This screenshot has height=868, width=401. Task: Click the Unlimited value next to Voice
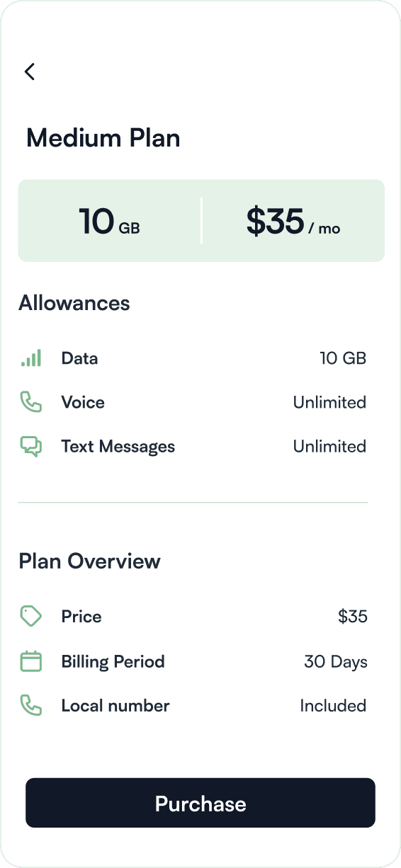(329, 402)
